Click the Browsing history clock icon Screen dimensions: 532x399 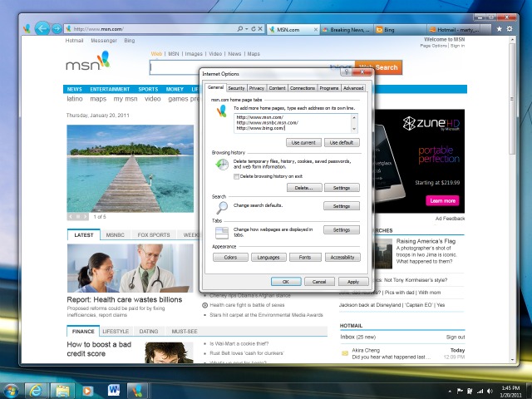click(222, 165)
